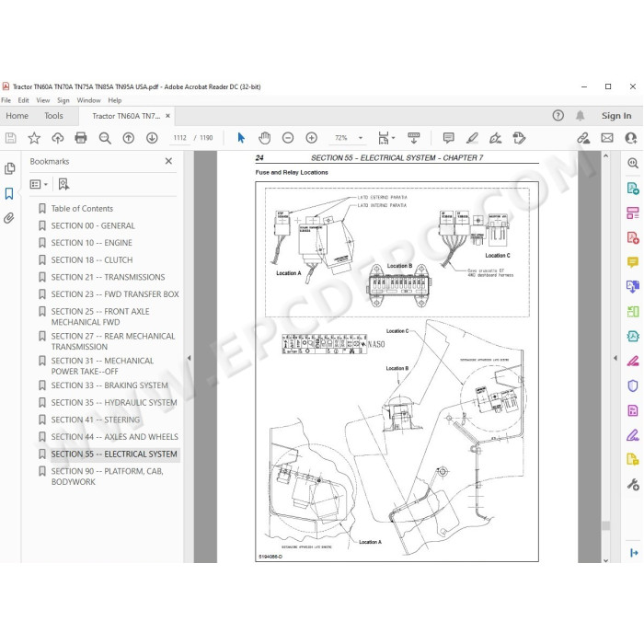This screenshot has height=644, width=644.
Task: Open More Tools wrench icon
Action: (x=633, y=485)
